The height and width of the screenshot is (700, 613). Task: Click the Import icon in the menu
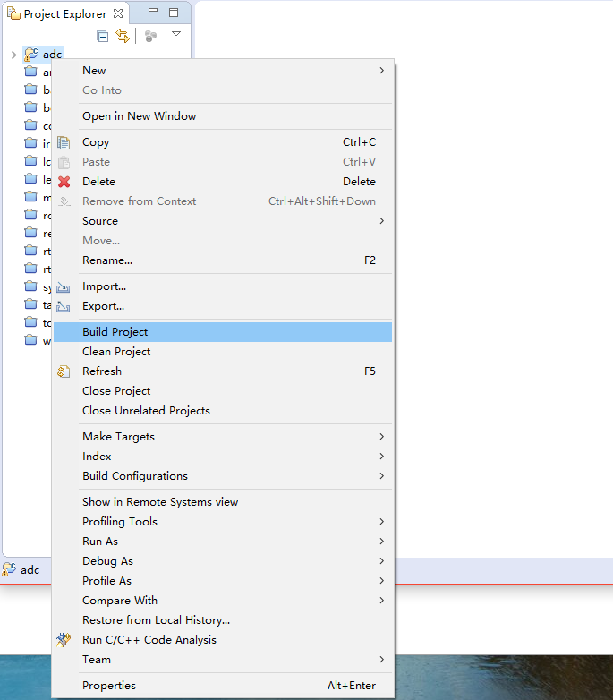pos(64,287)
